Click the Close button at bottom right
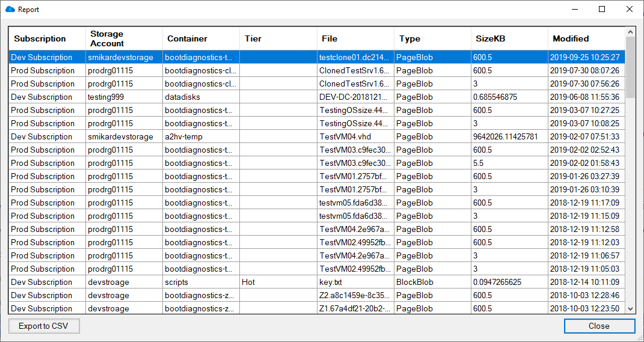The image size is (644, 342). [x=600, y=326]
